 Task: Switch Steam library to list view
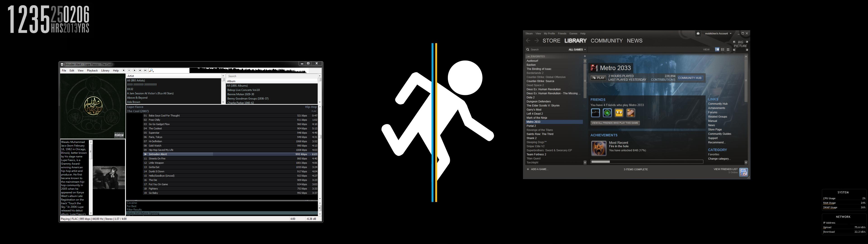point(722,50)
